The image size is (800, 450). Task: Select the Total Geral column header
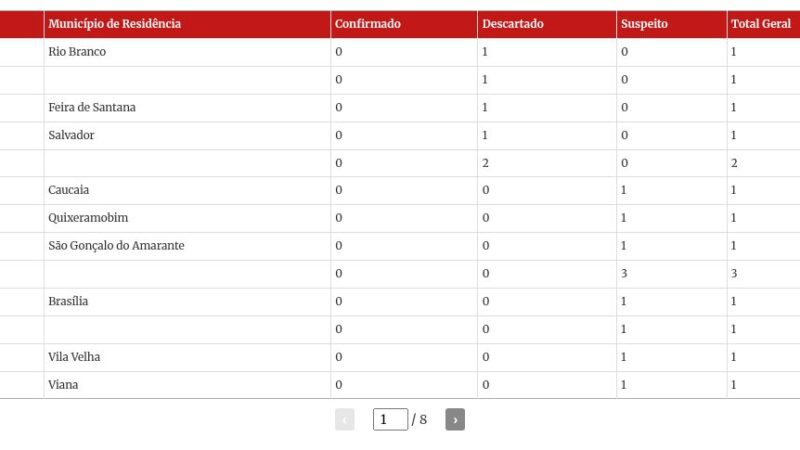[x=761, y=24]
